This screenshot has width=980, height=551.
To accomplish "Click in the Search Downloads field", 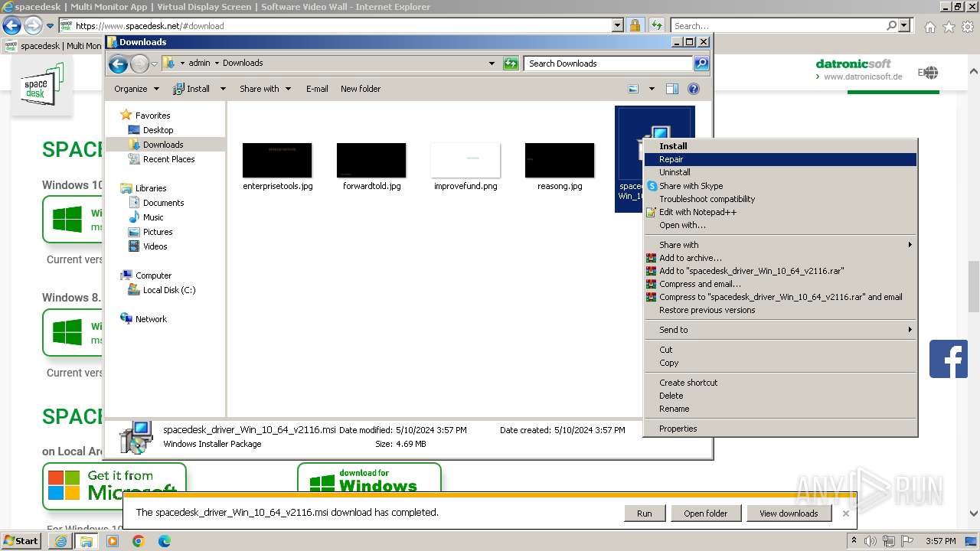I will point(609,64).
